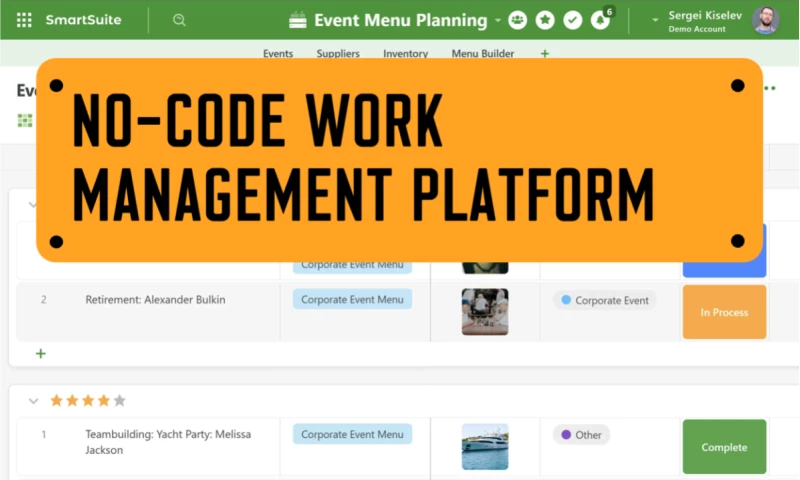Click Corporate Event Menu link in Retirement row
The width and height of the screenshot is (800, 480).
pyautogui.click(x=352, y=299)
